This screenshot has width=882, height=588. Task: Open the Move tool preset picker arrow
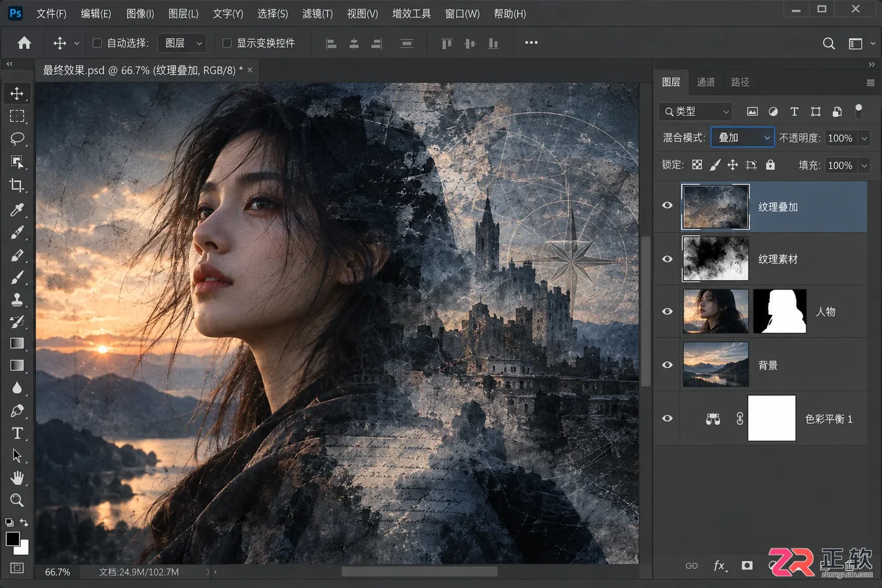(77, 43)
